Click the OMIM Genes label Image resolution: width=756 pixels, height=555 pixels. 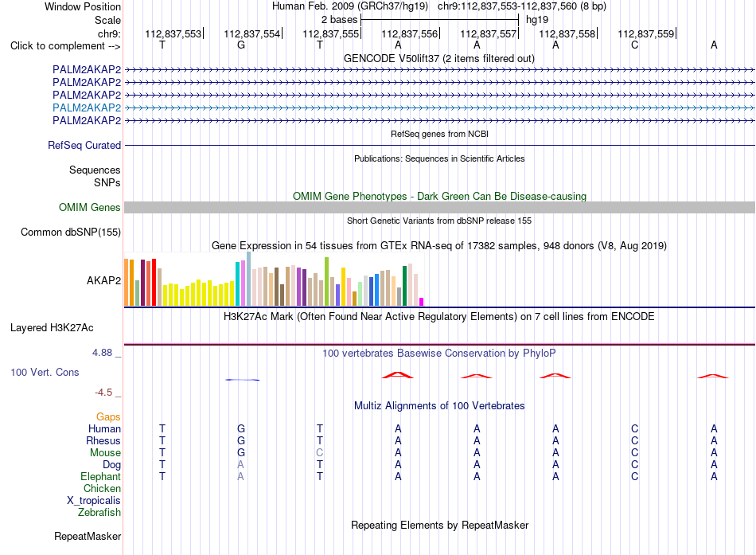pyautogui.click(x=89, y=208)
